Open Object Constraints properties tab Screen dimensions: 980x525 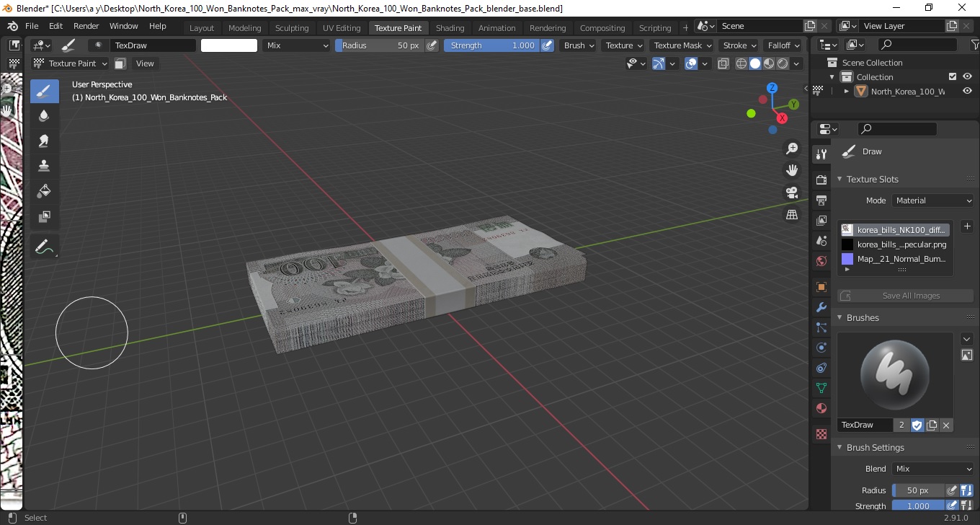pyautogui.click(x=821, y=368)
